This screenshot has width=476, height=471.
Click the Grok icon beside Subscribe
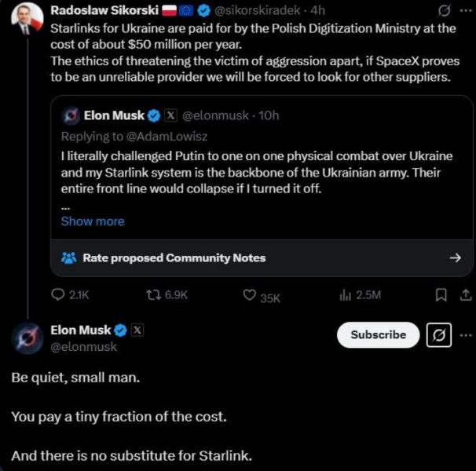439,335
